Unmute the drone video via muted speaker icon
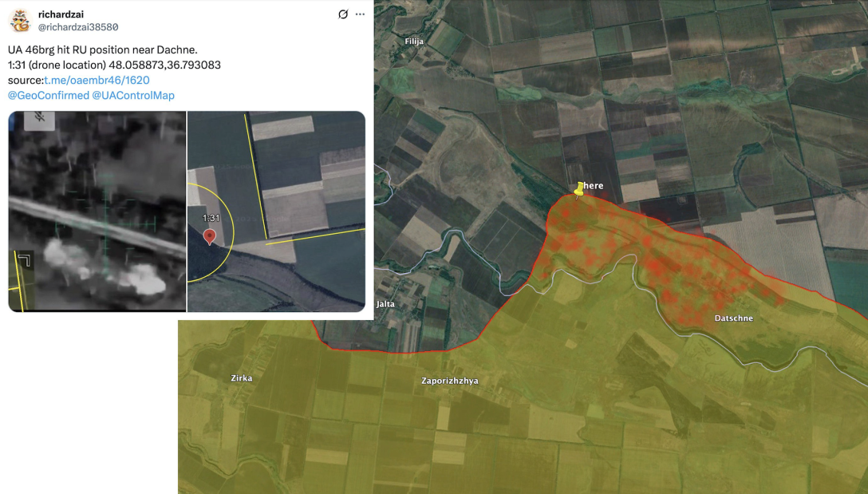Image resolution: width=868 pixels, height=494 pixels. click(x=37, y=118)
